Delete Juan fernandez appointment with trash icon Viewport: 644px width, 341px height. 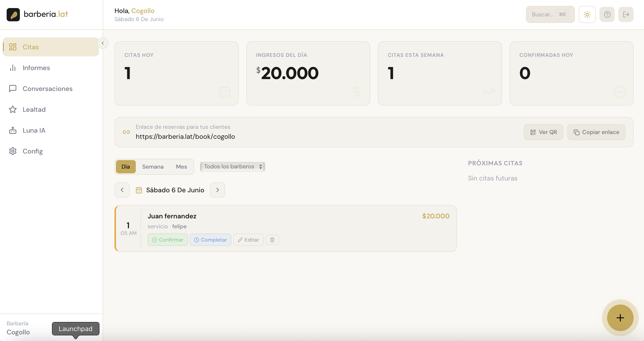coord(272,240)
